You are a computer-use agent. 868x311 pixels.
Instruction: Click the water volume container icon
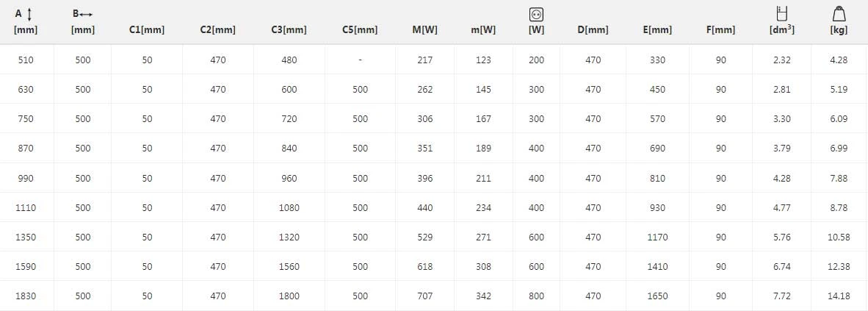pos(781,14)
